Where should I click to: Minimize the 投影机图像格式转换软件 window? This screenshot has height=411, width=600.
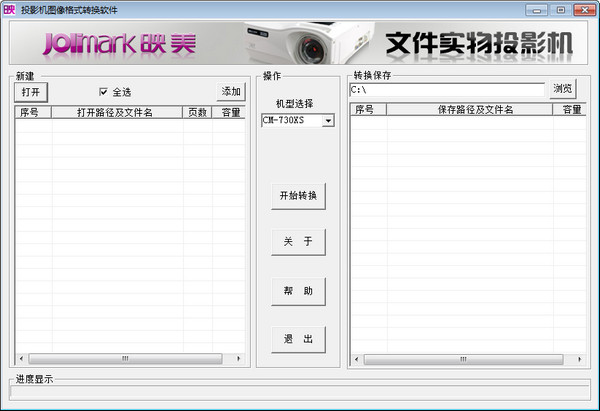tap(536, 10)
